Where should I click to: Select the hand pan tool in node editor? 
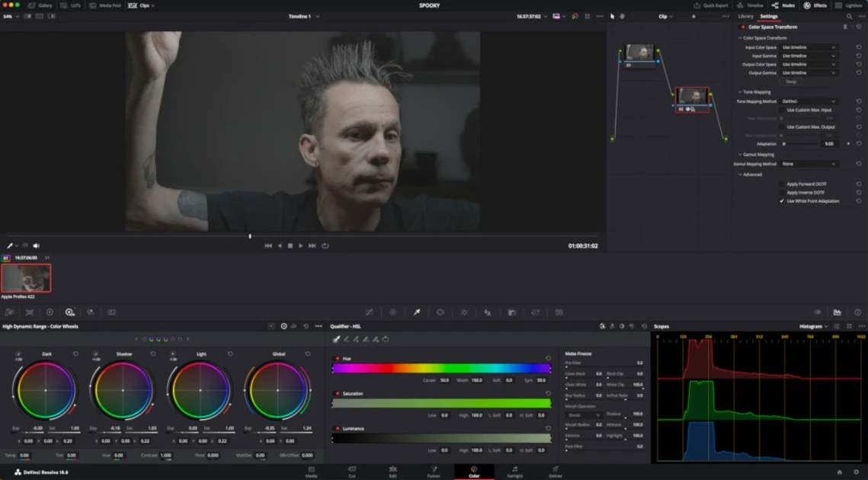click(x=622, y=17)
